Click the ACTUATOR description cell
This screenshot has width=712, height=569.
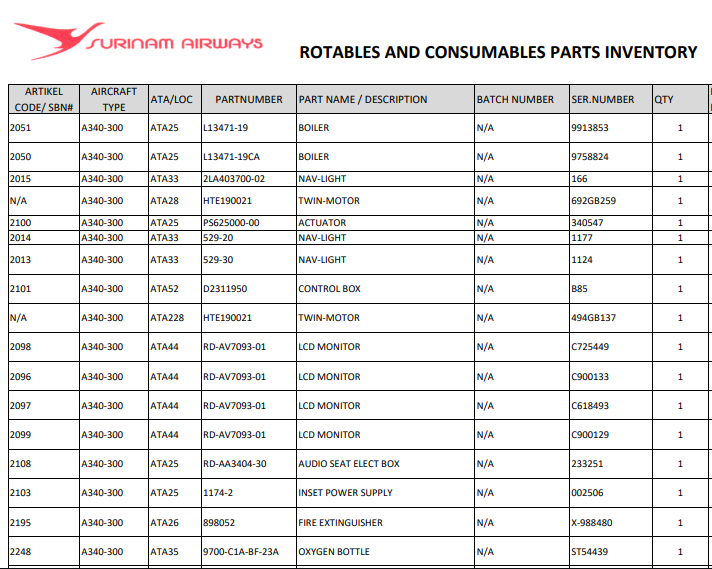[322, 223]
